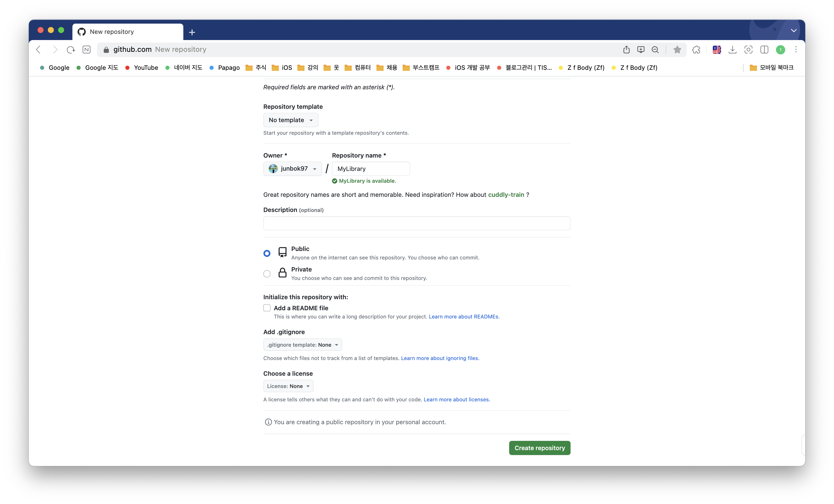Toggle the side panel icon
The height and width of the screenshot is (504, 834).
[764, 50]
